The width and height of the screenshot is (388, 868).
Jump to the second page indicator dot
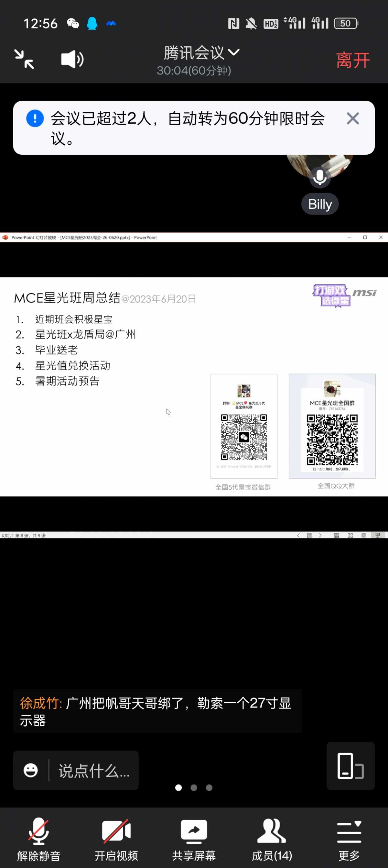pyautogui.click(x=194, y=787)
